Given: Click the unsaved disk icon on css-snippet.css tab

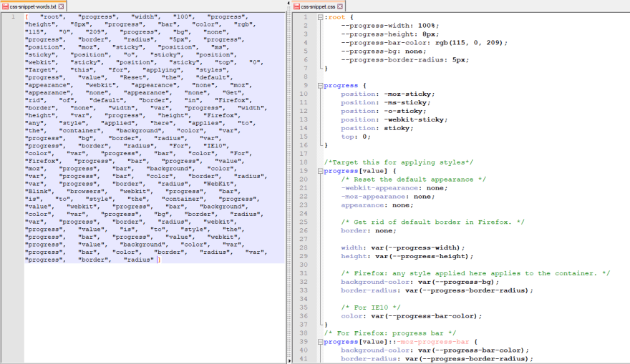Looking at the screenshot, I should pyautogui.click(x=296, y=6).
